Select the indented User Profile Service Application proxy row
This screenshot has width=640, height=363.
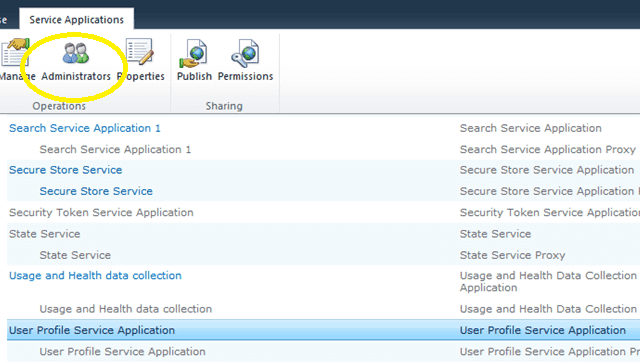[x=323, y=351]
